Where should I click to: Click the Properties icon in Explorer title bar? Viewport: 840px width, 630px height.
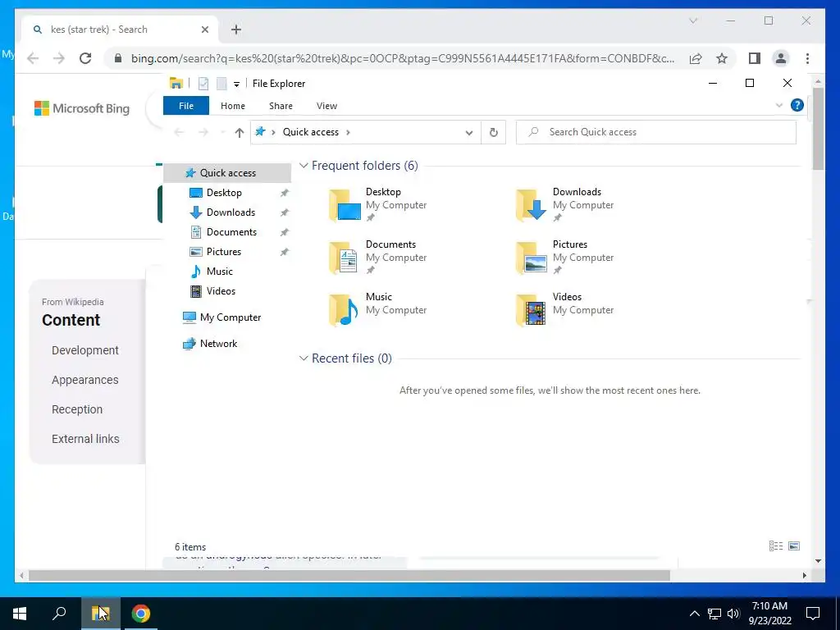coord(203,84)
